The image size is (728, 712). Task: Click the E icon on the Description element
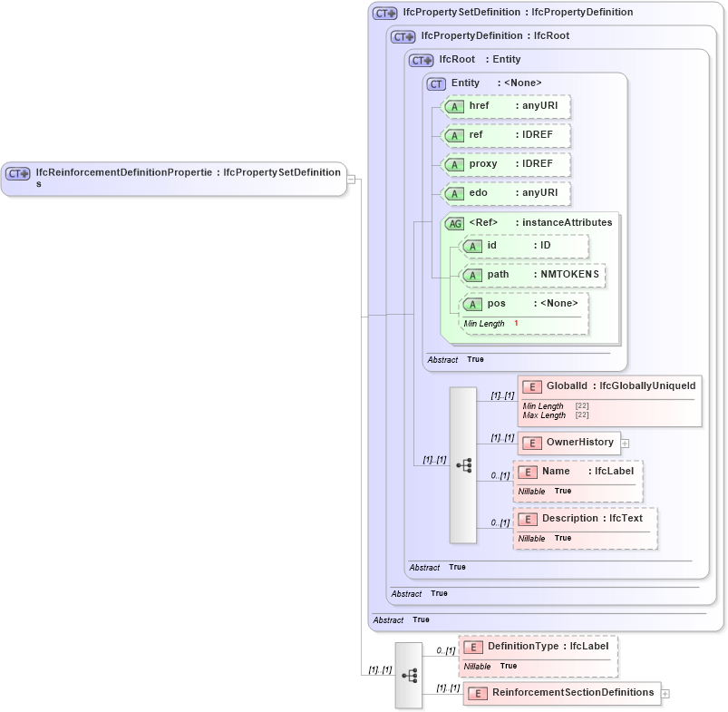coord(528,519)
